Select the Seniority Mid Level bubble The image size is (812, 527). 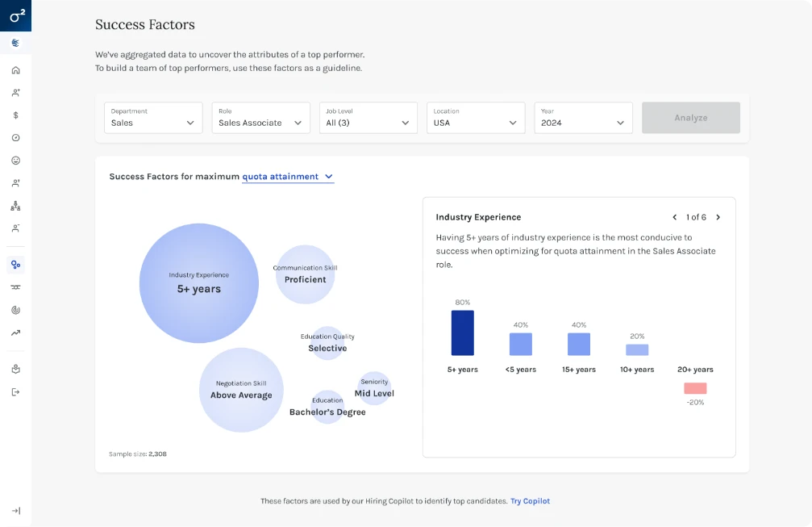[374, 388]
